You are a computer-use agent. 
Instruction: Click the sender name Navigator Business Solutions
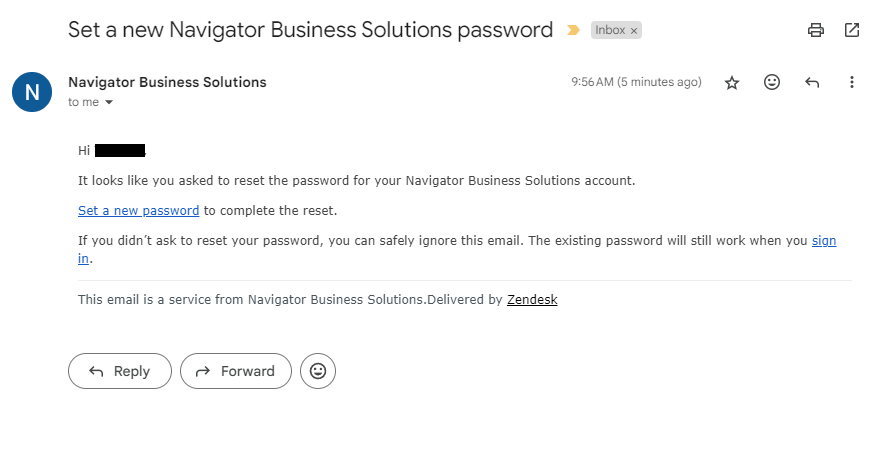(167, 82)
